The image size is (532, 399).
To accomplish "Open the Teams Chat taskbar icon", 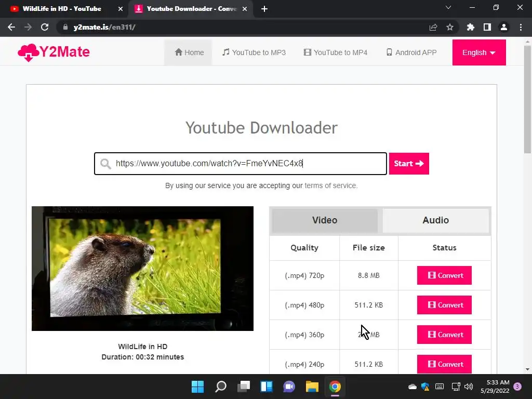I will click(x=289, y=387).
